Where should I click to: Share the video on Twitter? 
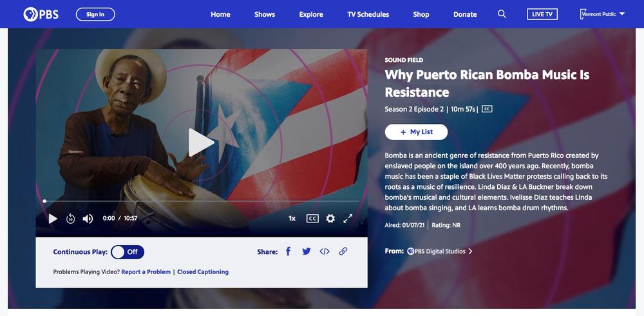coord(307,252)
